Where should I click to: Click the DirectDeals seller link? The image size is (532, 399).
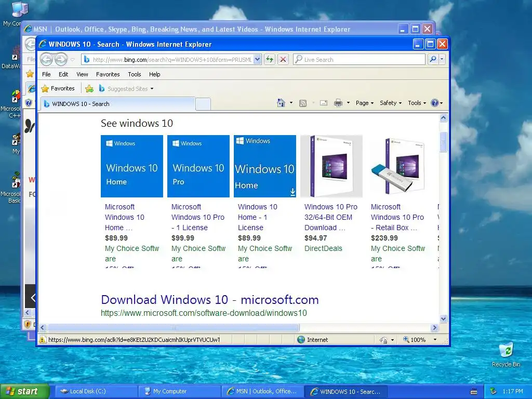(x=323, y=248)
